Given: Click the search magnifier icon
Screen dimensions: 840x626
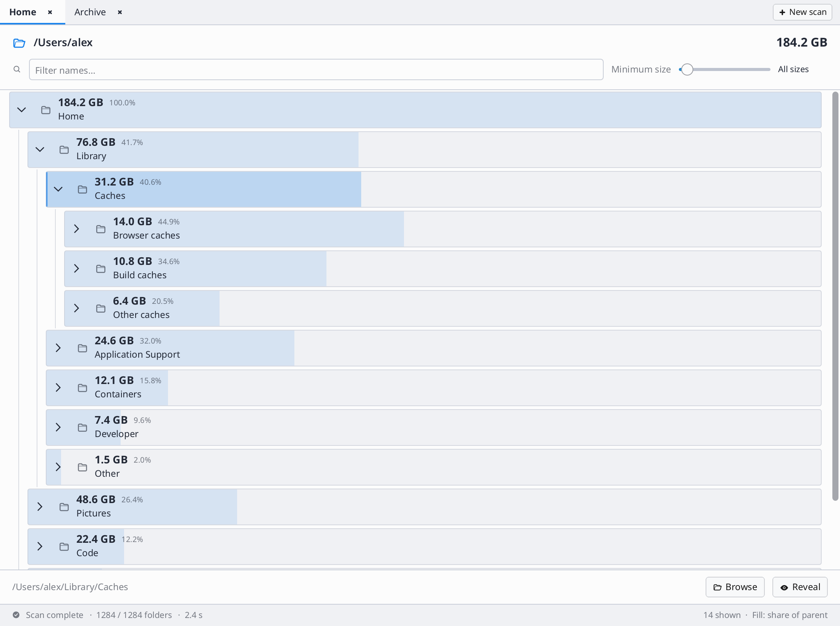Looking at the screenshot, I should (x=17, y=69).
